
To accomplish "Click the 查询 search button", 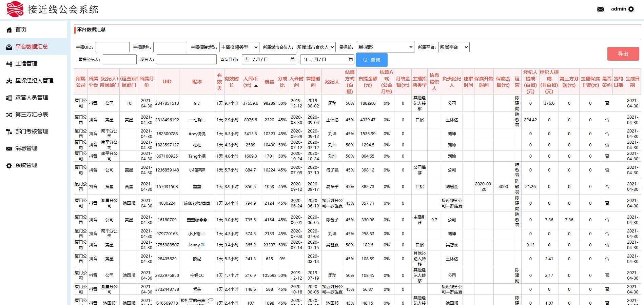I will pyautogui.click(x=372, y=60).
